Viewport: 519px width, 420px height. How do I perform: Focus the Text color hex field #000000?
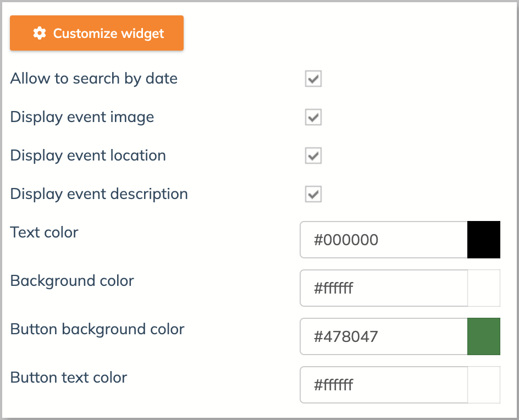384,240
